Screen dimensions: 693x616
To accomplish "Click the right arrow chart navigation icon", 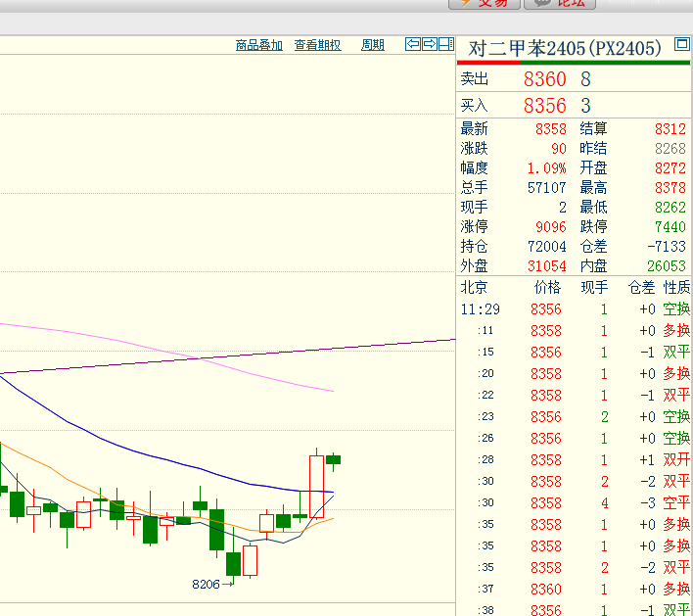I will pyautogui.click(x=429, y=44).
